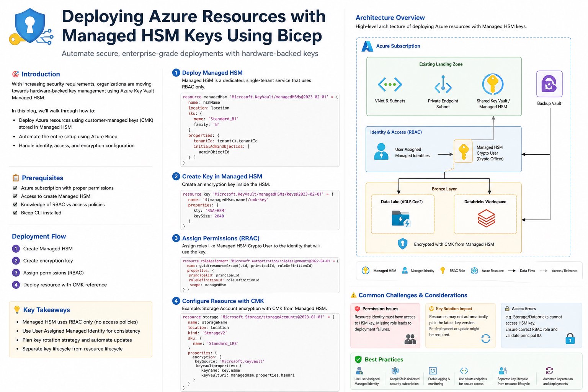
Task: Click the Managed Identity legend icon
Action: click(x=405, y=271)
